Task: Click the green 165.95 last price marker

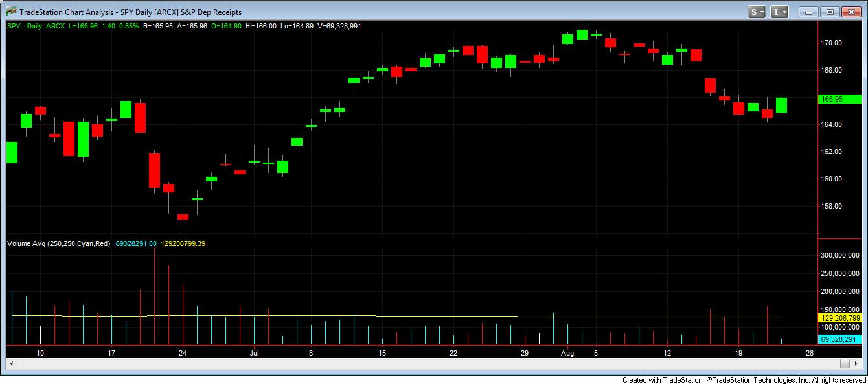Action: (839, 99)
